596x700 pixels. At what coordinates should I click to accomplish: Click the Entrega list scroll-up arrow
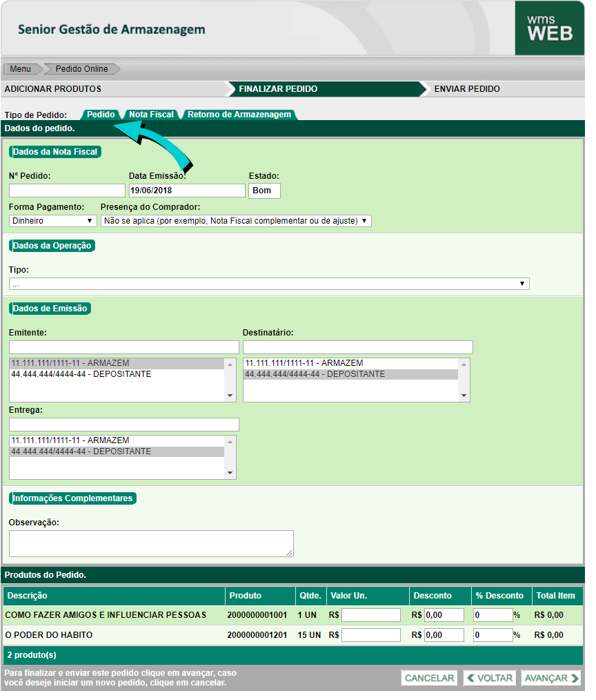tap(230, 442)
